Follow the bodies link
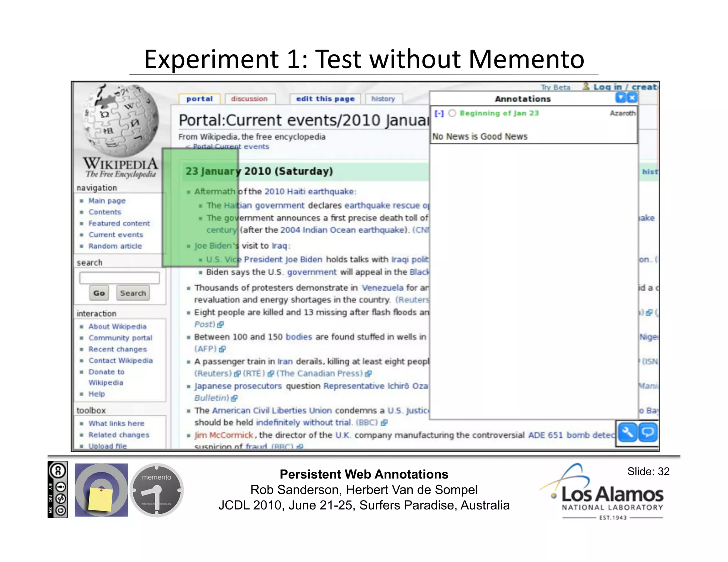728x562 pixels. [x=299, y=337]
